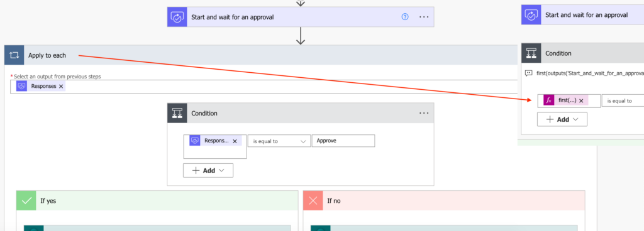644x231 pixels.
Task: Click the Responses token approval icon
Action: (x=22, y=86)
